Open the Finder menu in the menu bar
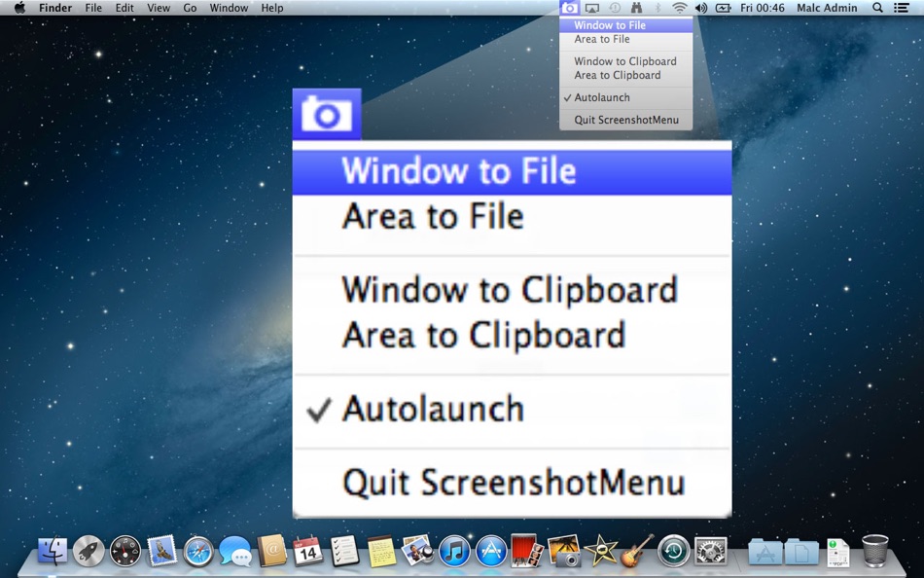Image resolution: width=924 pixels, height=578 pixels. pyautogui.click(x=55, y=8)
